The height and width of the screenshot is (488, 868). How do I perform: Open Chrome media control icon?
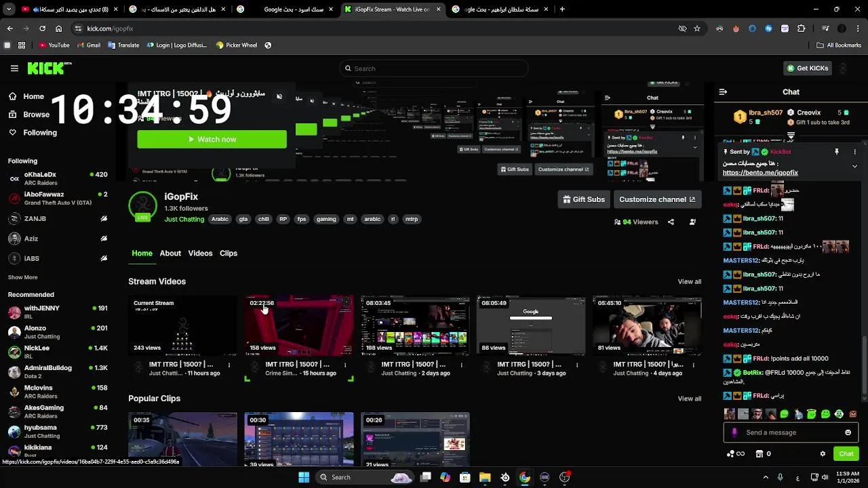(825, 28)
